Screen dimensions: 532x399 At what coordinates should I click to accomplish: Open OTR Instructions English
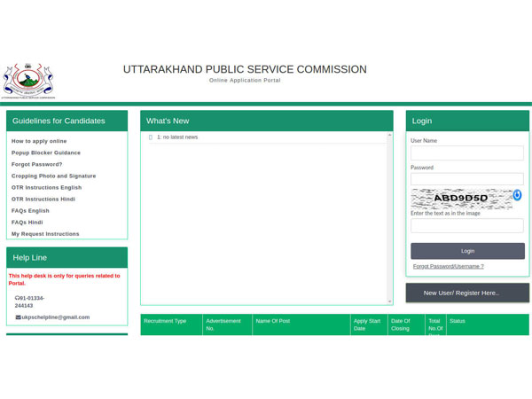coord(46,187)
